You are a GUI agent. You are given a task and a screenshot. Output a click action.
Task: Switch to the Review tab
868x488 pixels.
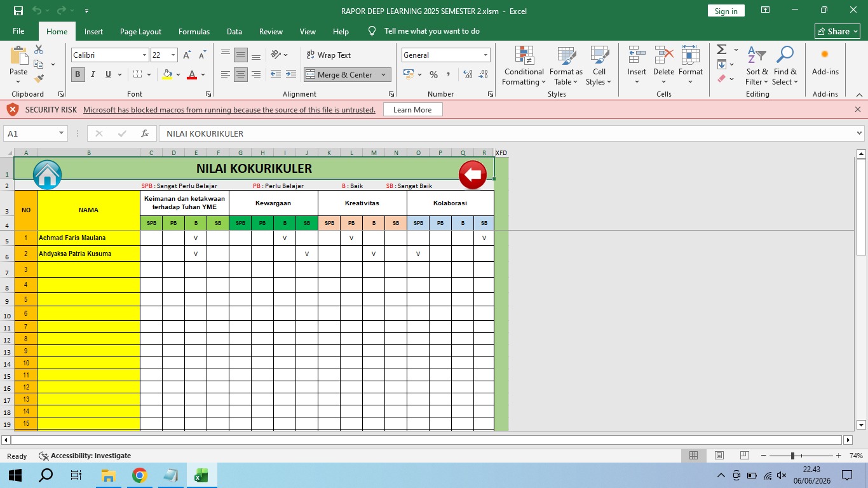pyautogui.click(x=271, y=31)
